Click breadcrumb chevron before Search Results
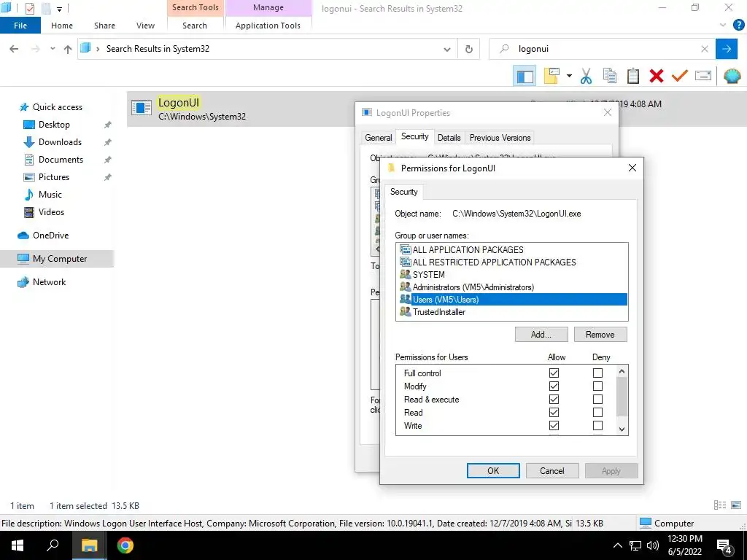The image size is (747, 560). pyautogui.click(x=98, y=49)
